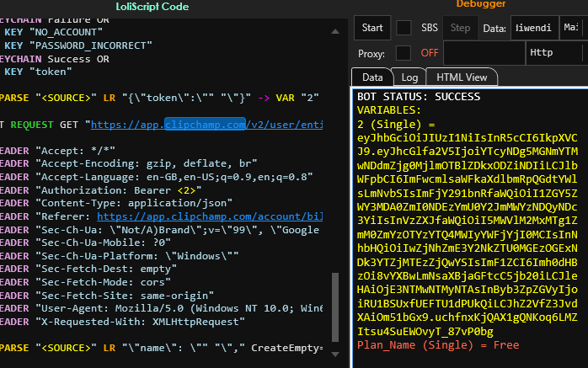Click the "Accept-Language: en-GB" header line
This screenshot has height=368, width=588.
[157, 177]
